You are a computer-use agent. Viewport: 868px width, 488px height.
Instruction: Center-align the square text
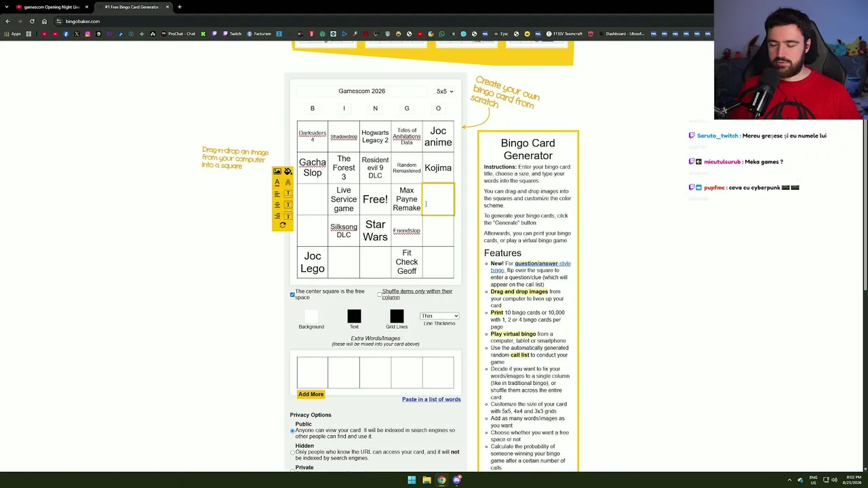click(277, 205)
